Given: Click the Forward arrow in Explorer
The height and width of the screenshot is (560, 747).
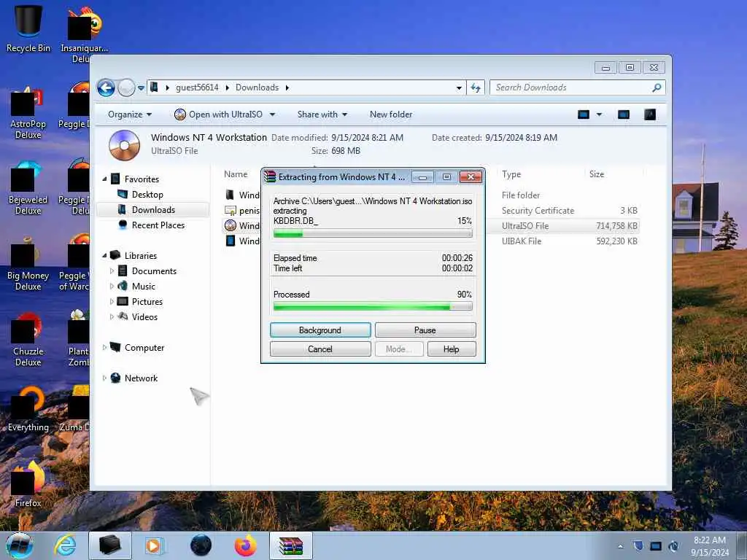Looking at the screenshot, I should pos(126,87).
